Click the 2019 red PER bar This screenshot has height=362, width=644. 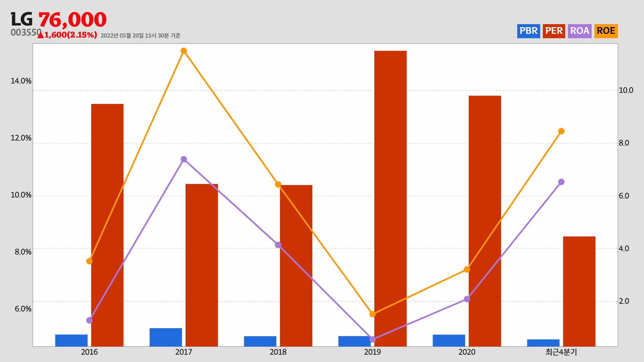(390, 199)
